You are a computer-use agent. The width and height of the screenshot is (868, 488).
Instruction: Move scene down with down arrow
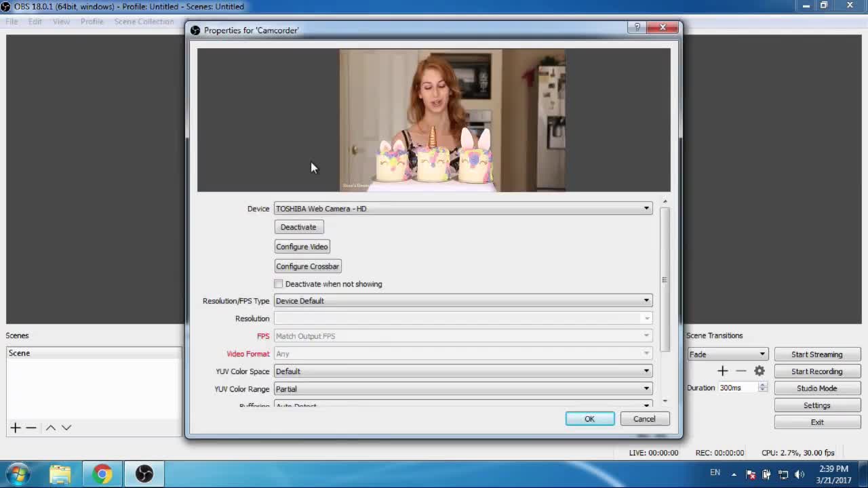pyautogui.click(x=66, y=428)
